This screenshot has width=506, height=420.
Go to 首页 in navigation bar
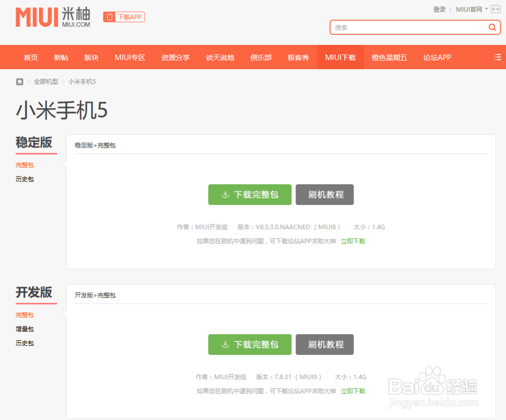tap(31, 58)
